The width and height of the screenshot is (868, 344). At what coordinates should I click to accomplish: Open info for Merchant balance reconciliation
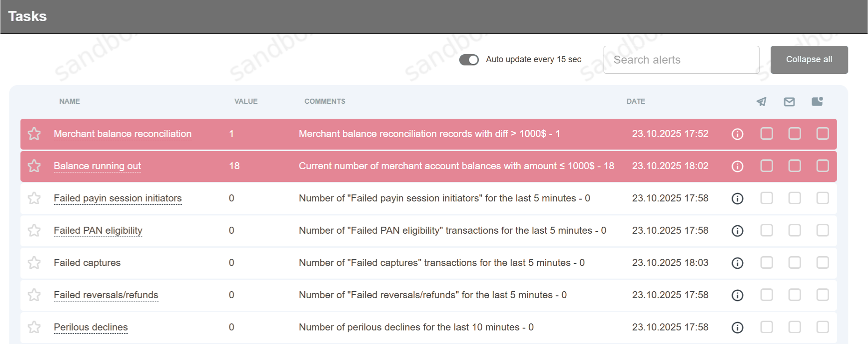[x=737, y=134]
